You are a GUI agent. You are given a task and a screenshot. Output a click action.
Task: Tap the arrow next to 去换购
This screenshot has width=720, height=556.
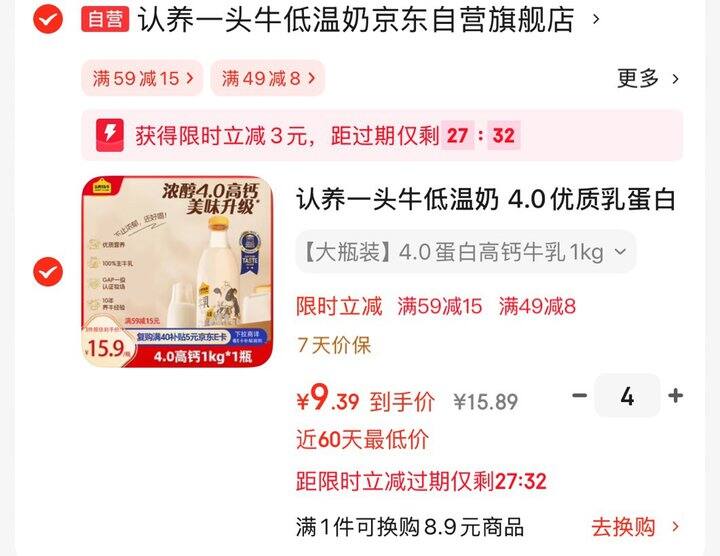click(x=675, y=527)
